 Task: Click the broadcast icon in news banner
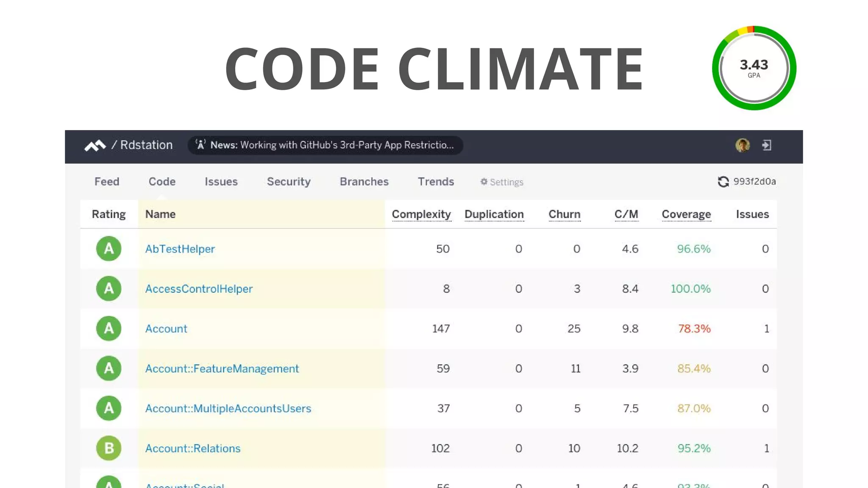coord(200,145)
